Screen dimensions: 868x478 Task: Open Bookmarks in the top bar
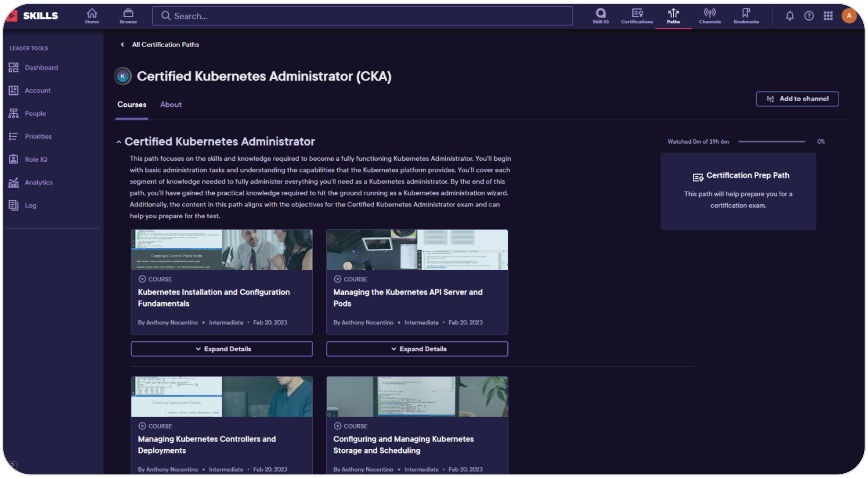[x=746, y=16]
